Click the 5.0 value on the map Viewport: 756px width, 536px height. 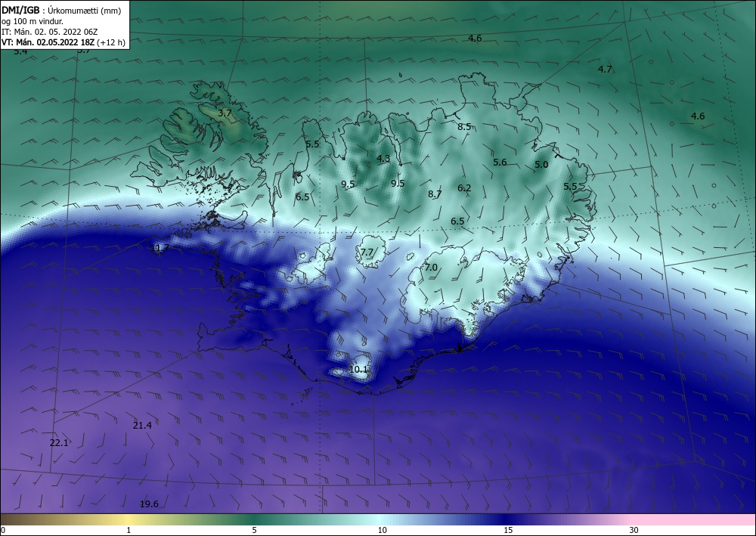click(541, 165)
